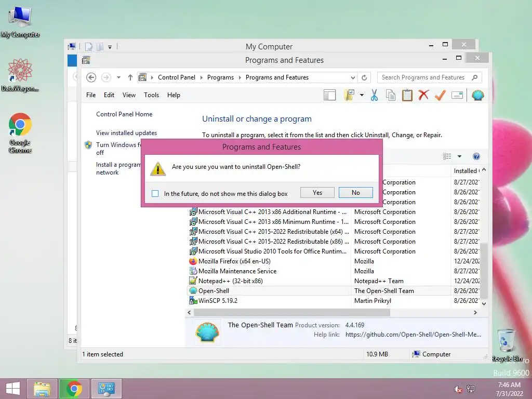Click the search magnifier icon
The image size is (532, 399).
[475, 77]
